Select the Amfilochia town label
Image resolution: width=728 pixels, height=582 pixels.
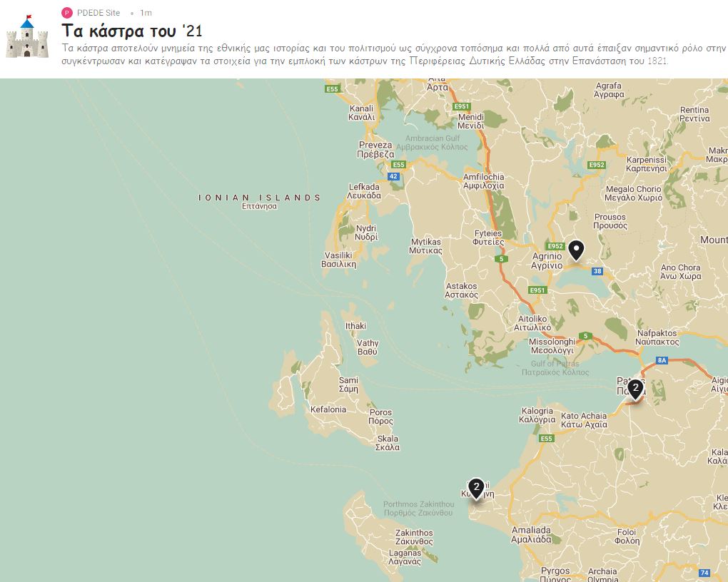(x=483, y=181)
